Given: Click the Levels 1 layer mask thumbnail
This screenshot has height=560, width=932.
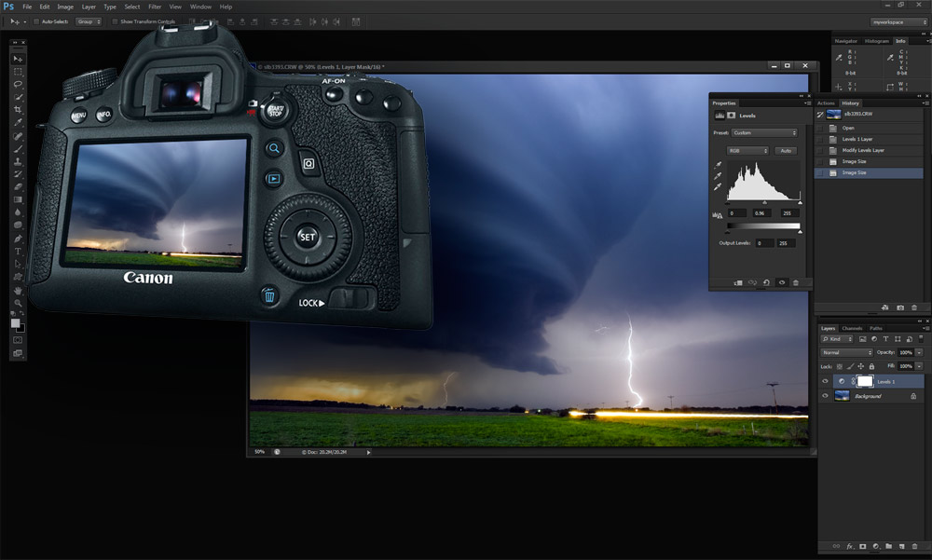Looking at the screenshot, I should point(865,381).
